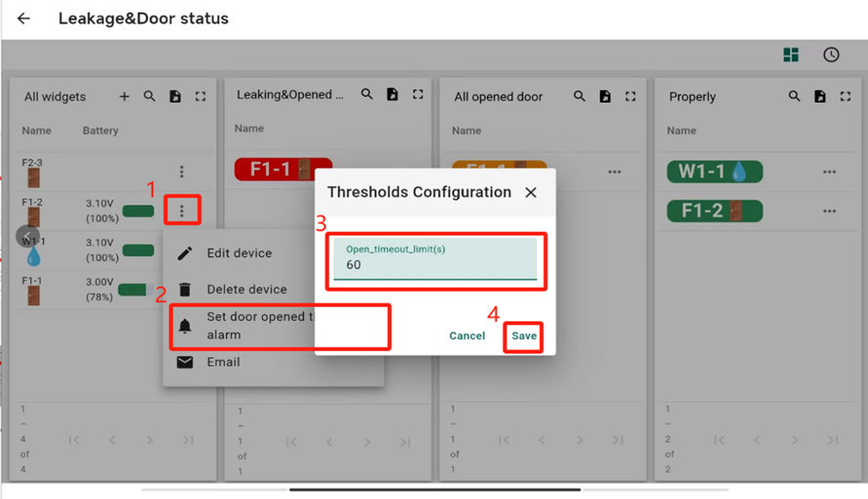The image size is (868, 499).
Task: Open the three-dot menu for F1-2 row
Action: point(181,210)
